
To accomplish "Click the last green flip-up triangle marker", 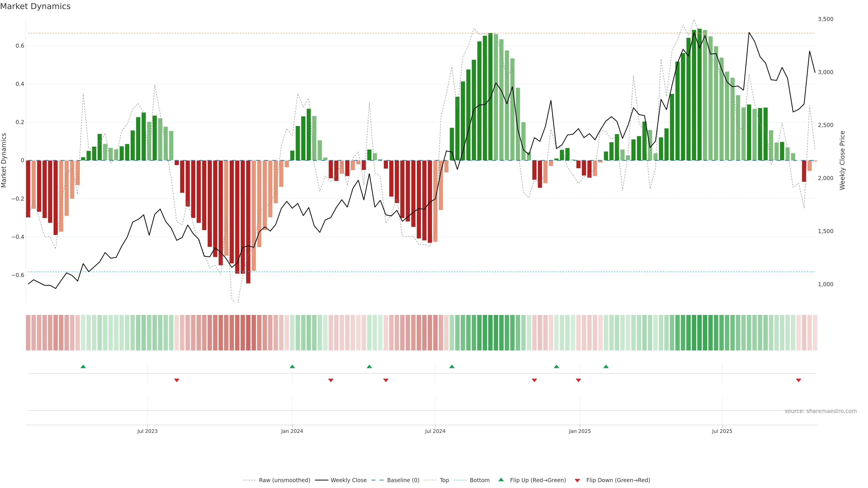I will tap(606, 366).
